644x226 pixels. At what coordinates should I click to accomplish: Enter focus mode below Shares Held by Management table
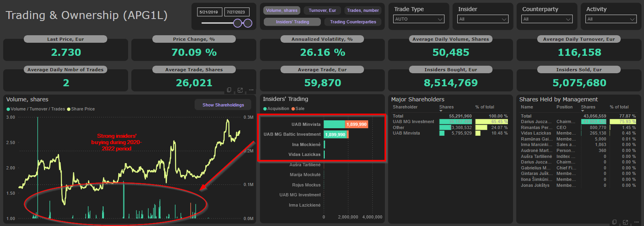(x=625, y=222)
